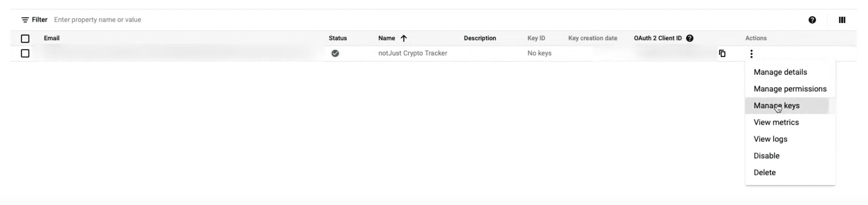Choose View logs in the context menu

(770, 139)
